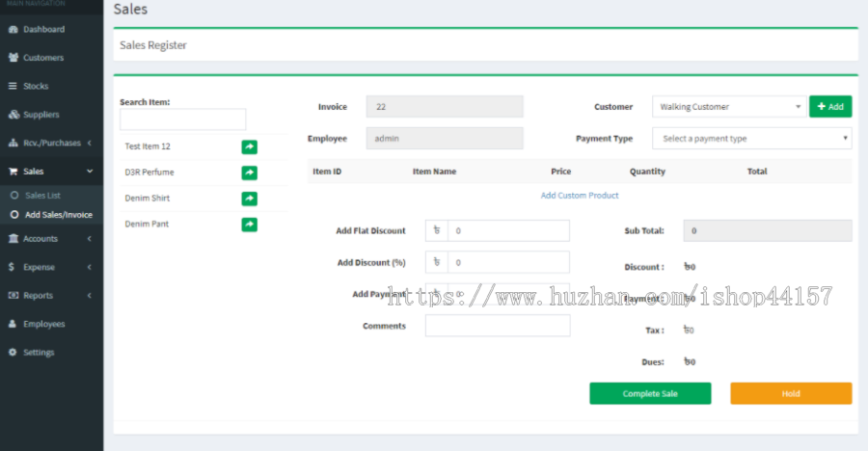Click the green Add customer button
This screenshot has width=868, height=451.
click(830, 107)
